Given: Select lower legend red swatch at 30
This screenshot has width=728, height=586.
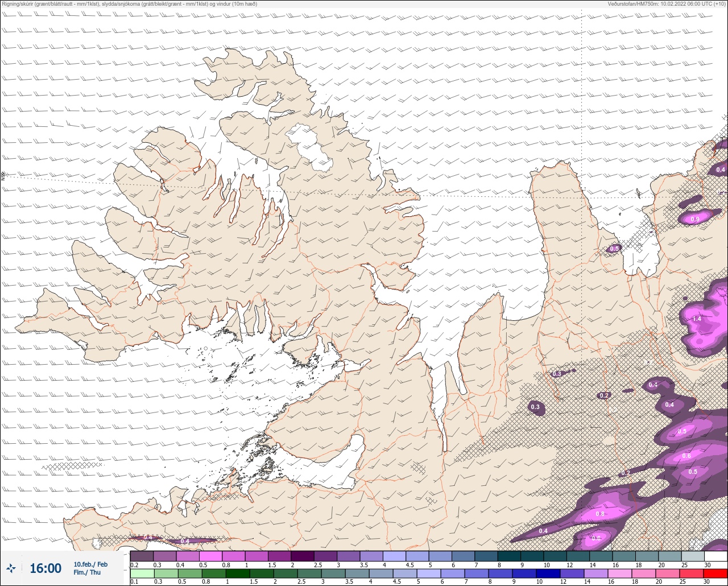Looking at the screenshot, I should (715, 573).
